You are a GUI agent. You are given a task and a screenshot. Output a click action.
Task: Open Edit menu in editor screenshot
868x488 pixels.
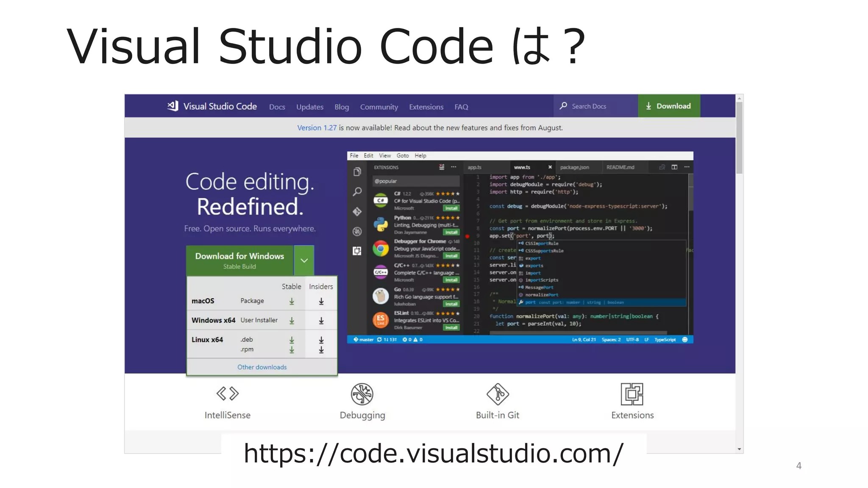[x=368, y=155]
